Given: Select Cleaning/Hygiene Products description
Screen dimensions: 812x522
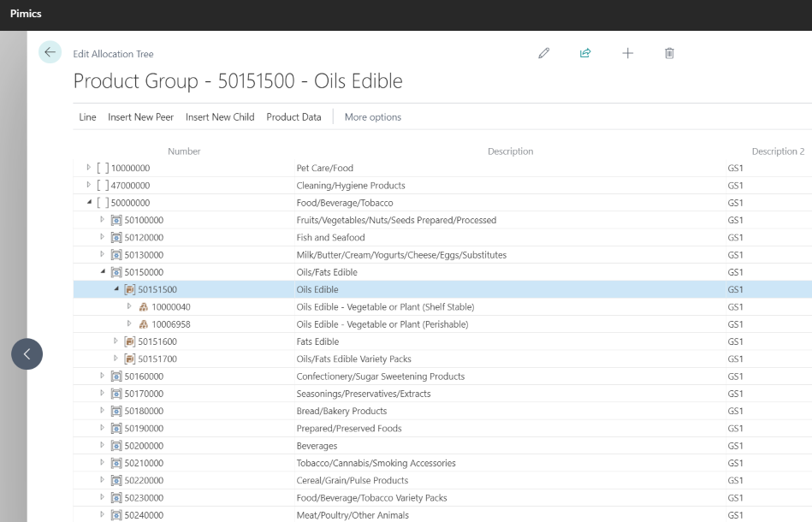Looking at the screenshot, I should (x=351, y=186).
